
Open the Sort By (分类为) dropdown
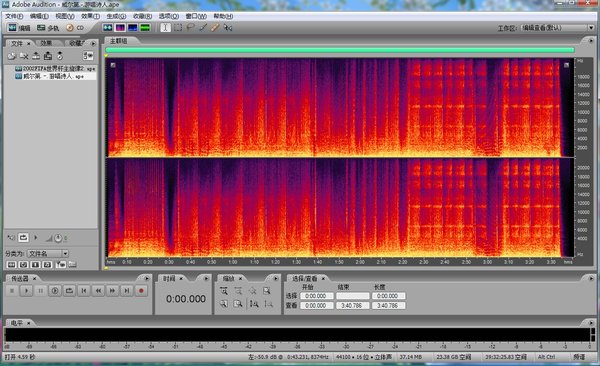(48, 253)
